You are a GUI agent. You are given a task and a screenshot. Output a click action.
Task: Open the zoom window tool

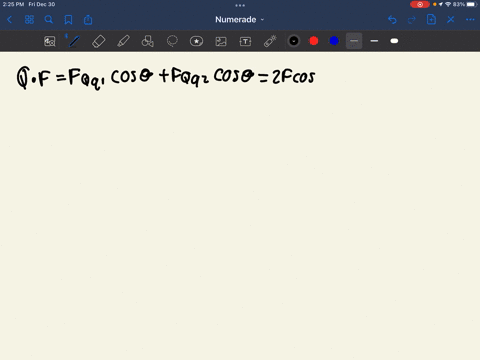click(x=50, y=41)
